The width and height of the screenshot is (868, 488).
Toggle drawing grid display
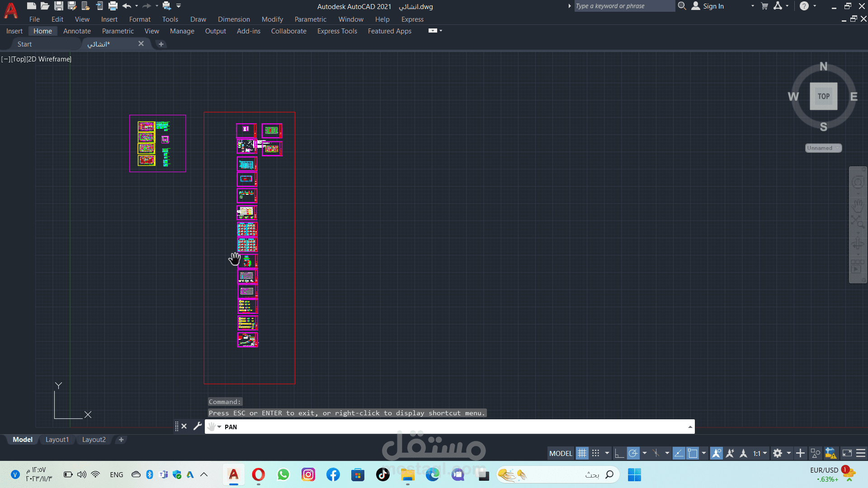(582, 453)
